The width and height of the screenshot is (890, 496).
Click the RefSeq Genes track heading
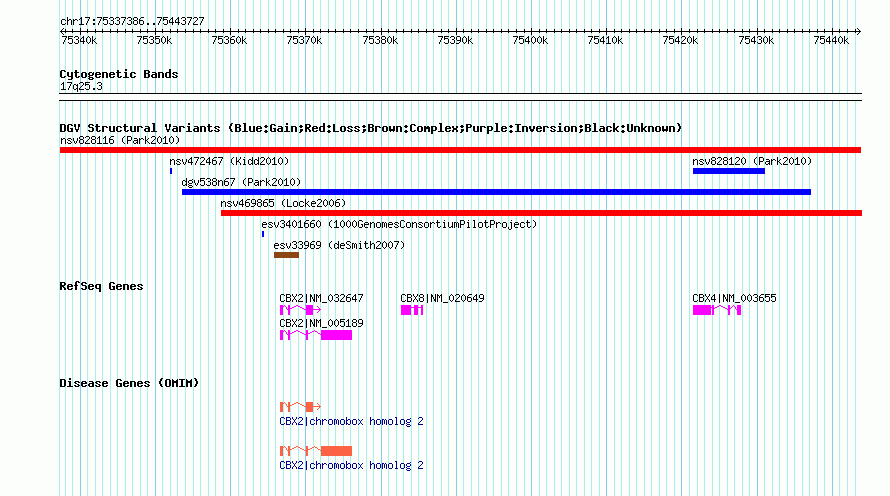click(x=101, y=286)
